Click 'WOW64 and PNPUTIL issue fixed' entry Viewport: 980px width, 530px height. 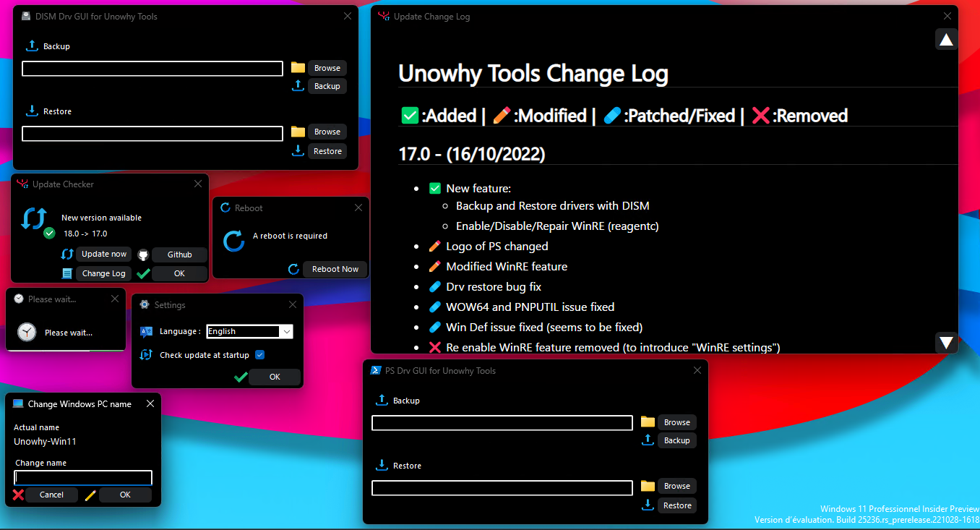[530, 307]
